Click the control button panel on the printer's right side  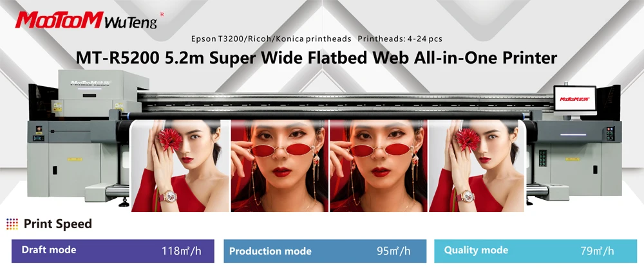click(611, 134)
